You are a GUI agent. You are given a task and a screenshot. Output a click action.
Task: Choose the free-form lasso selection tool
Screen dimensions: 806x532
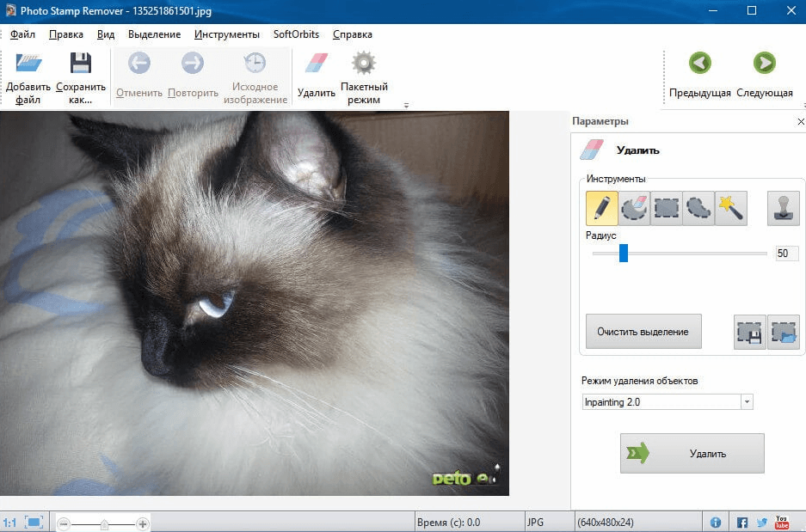pyautogui.click(x=698, y=209)
